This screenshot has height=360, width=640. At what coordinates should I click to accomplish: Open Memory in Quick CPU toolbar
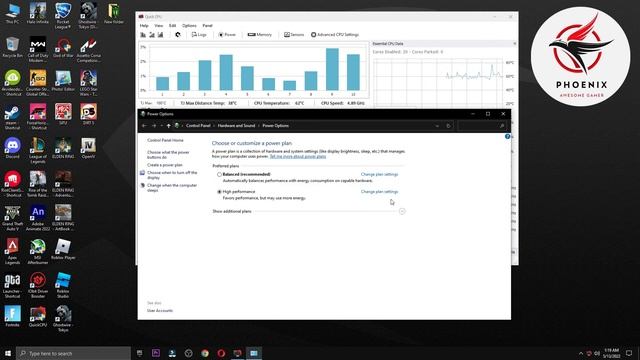[260, 35]
